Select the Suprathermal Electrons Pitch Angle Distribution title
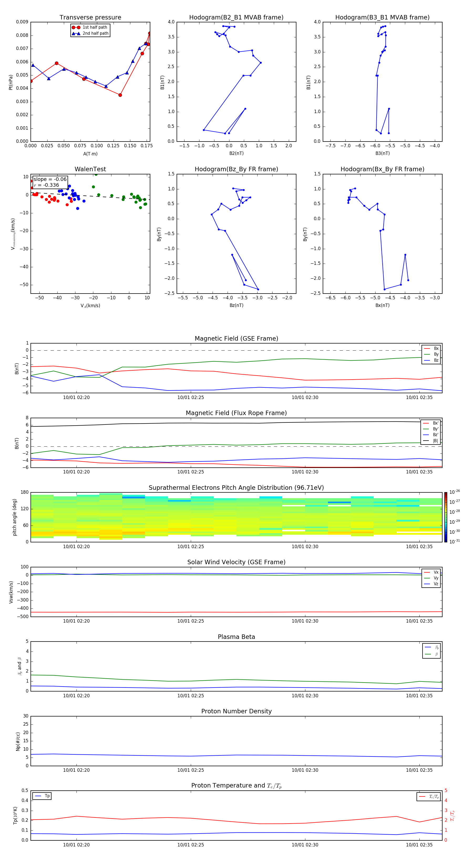 (236, 488)
